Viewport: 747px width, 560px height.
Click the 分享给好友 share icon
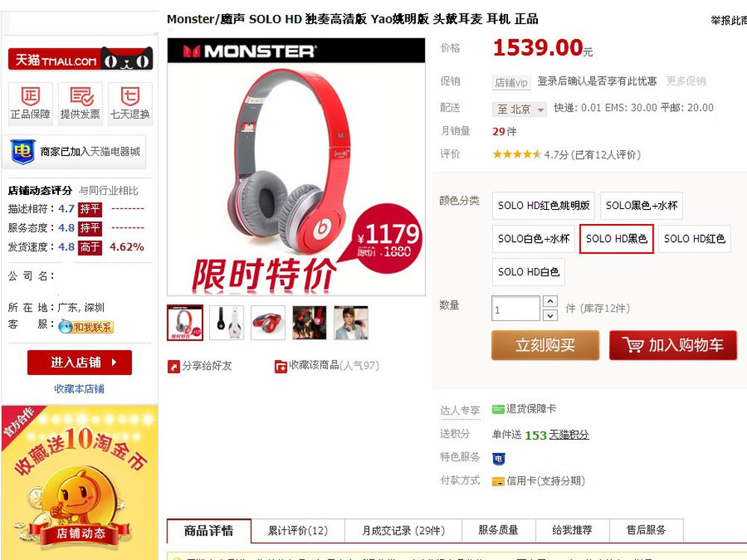pos(173,367)
